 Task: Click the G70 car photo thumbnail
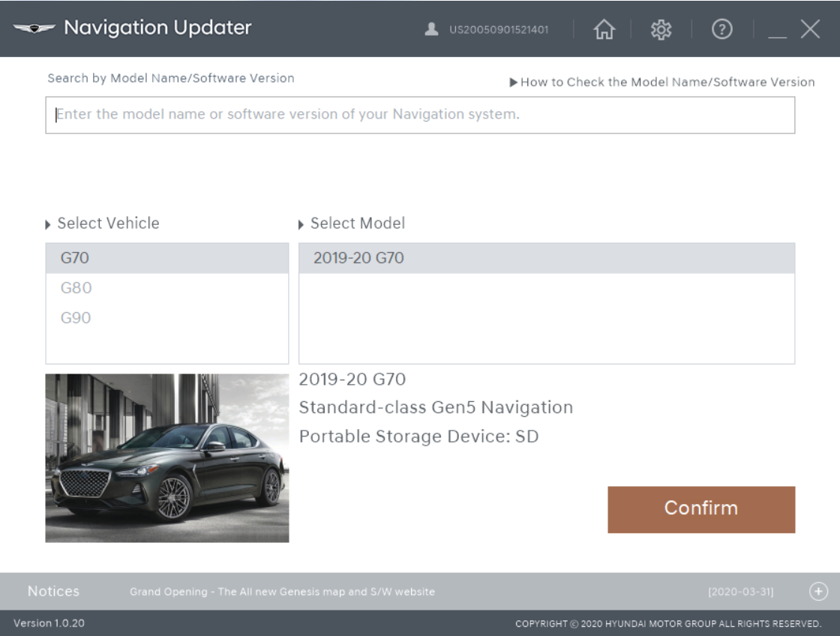167,458
